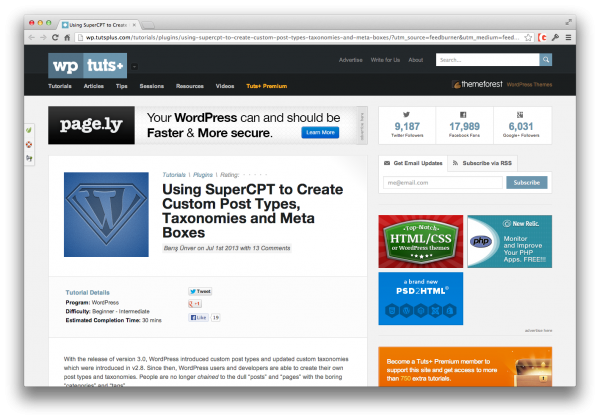Click the browser address bar
This screenshot has width=600, height=420.
(302, 37)
